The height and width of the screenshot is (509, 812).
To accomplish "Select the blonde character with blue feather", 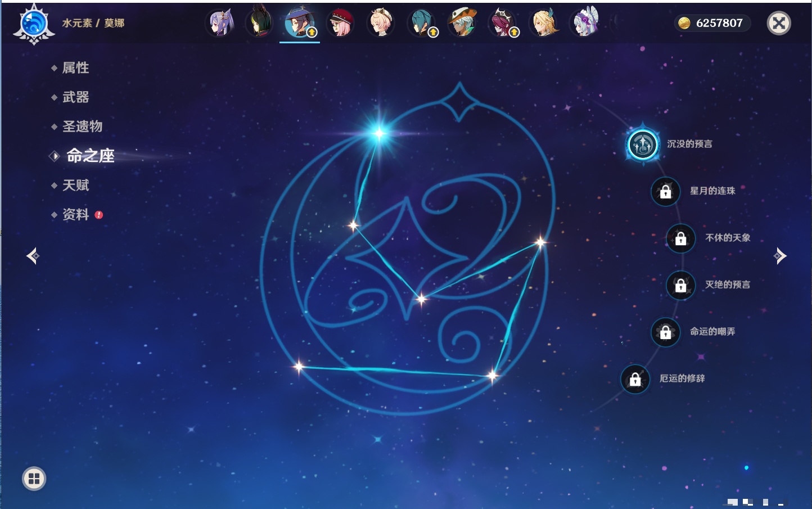I will 543,23.
